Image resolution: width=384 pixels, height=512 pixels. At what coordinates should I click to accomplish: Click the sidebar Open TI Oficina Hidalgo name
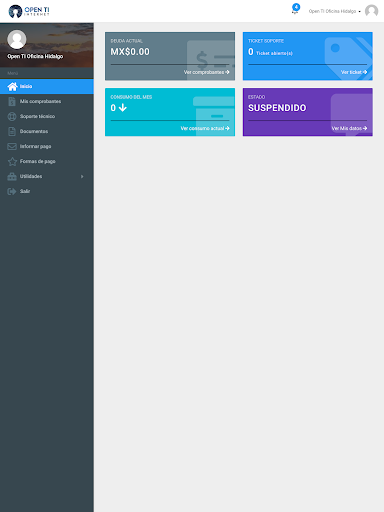[35, 56]
